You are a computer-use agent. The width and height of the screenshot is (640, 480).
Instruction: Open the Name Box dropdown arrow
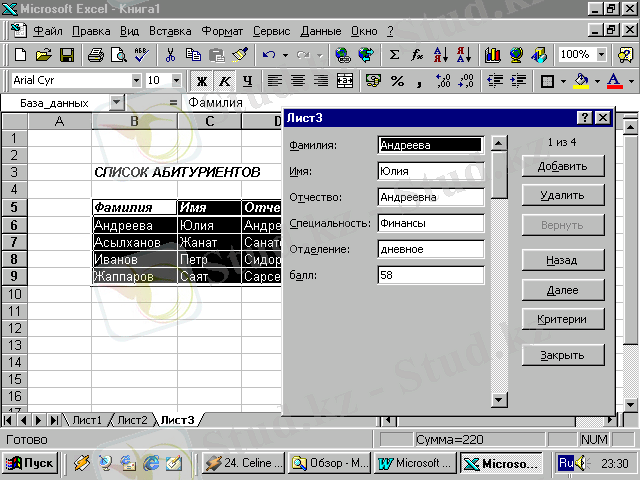point(117,102)
